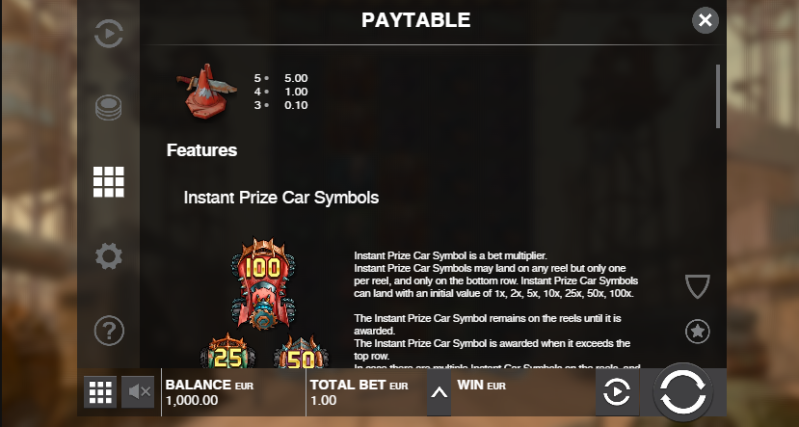Click the 25 prize car symbol

pos(227,351)
